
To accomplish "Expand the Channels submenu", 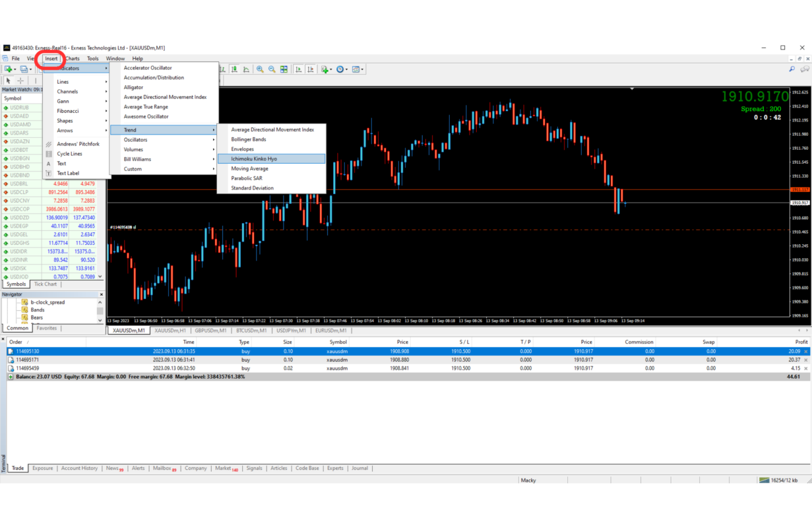I will pos(76,92).
